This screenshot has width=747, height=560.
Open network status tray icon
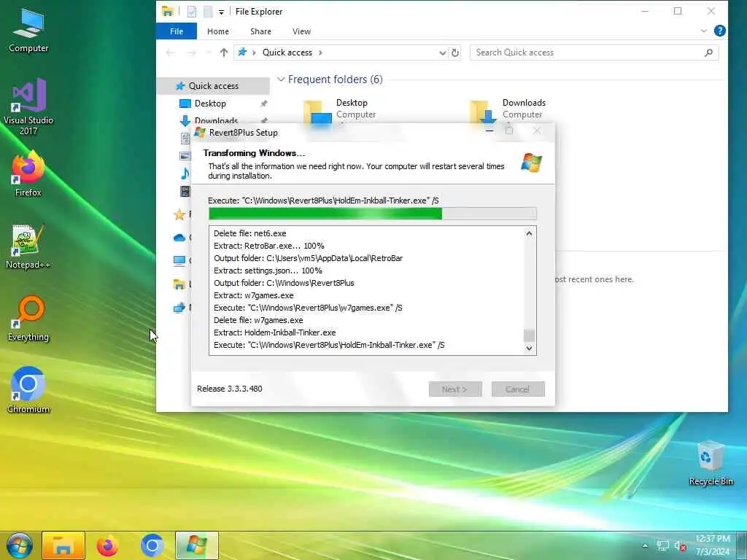[x=662, y=545]
